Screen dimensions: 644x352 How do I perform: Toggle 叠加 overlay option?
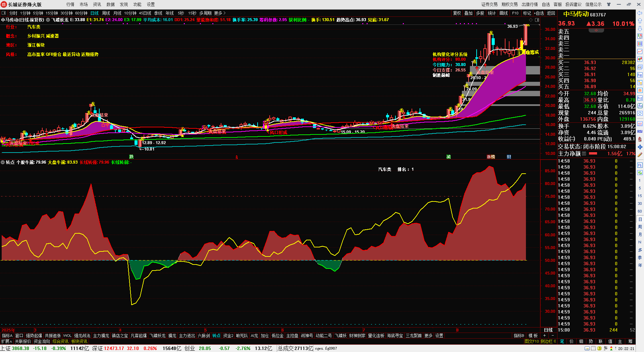click(x=469, y=13)
